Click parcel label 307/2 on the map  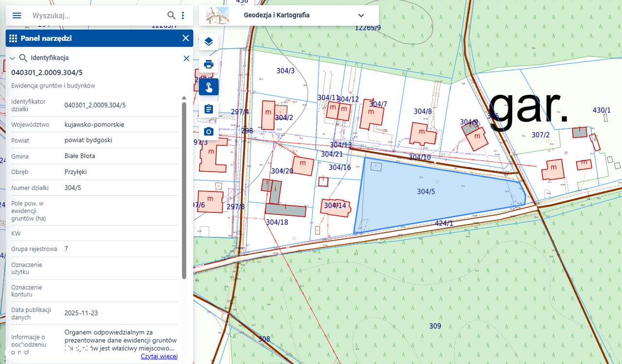click(541, 135)
